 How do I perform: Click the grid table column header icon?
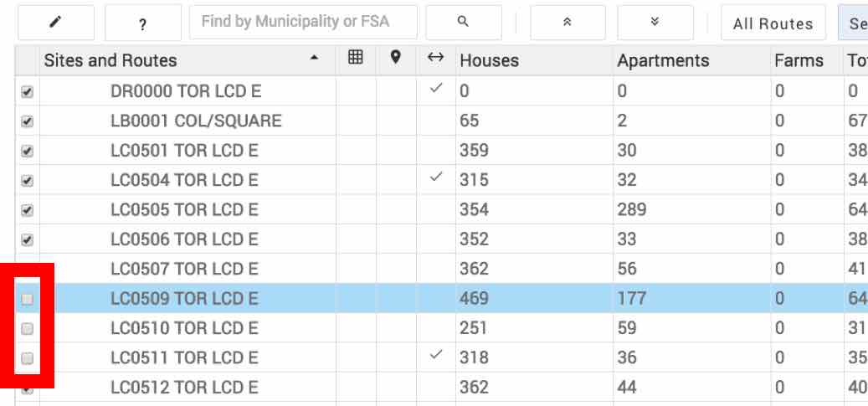[x=356, y=59]
